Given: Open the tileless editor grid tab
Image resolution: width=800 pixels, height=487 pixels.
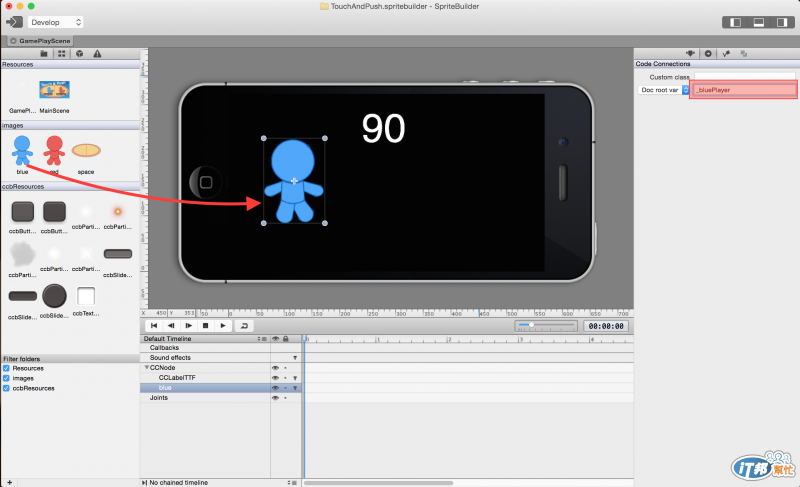Looking at the screenshot, I should click(62, 54).
